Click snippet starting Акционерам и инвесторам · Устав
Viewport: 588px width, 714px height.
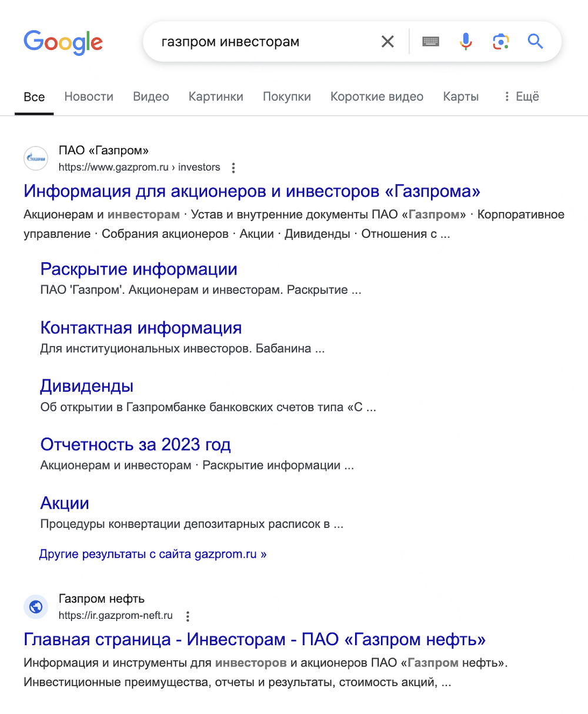coord(294,224)
